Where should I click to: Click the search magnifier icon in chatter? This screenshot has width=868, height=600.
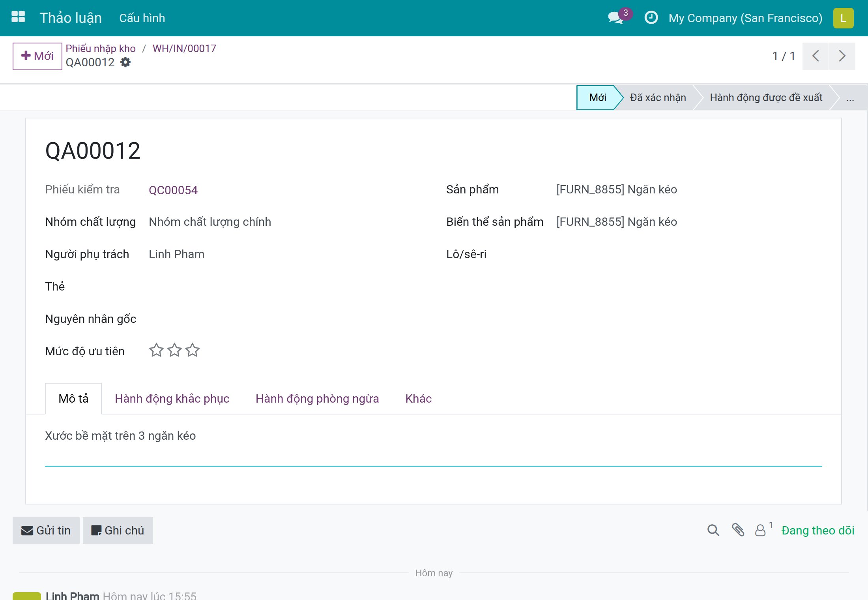coord(713,530)
